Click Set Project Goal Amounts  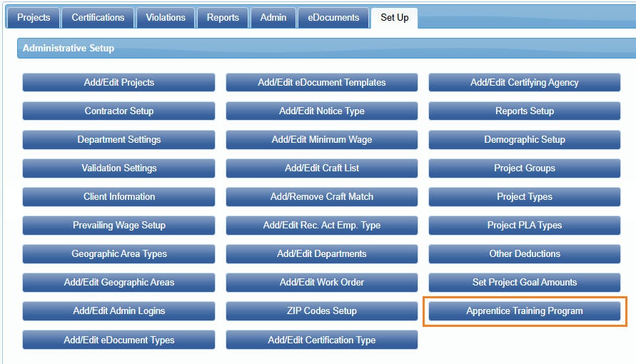point(525,283)
